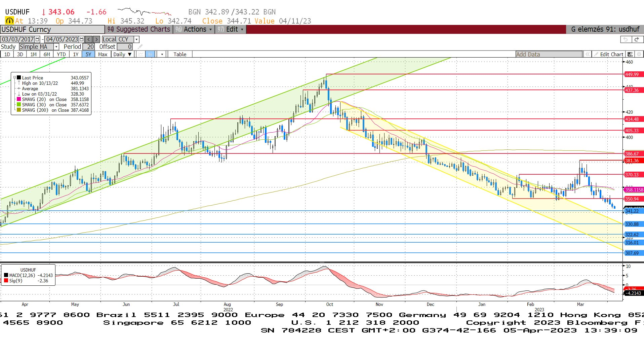Click the black Last Price color swatch
Viewport: 644px width, 349px height.
pos(19,78)
